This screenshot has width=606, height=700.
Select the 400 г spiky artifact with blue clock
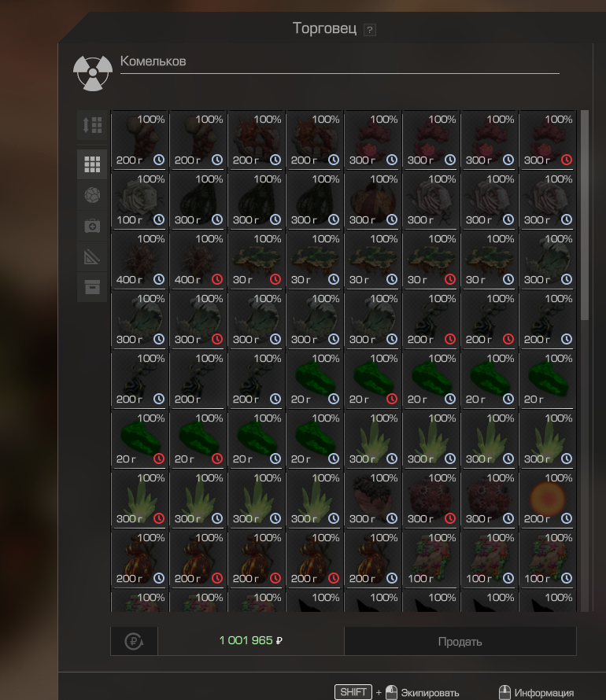pos(140,260)
